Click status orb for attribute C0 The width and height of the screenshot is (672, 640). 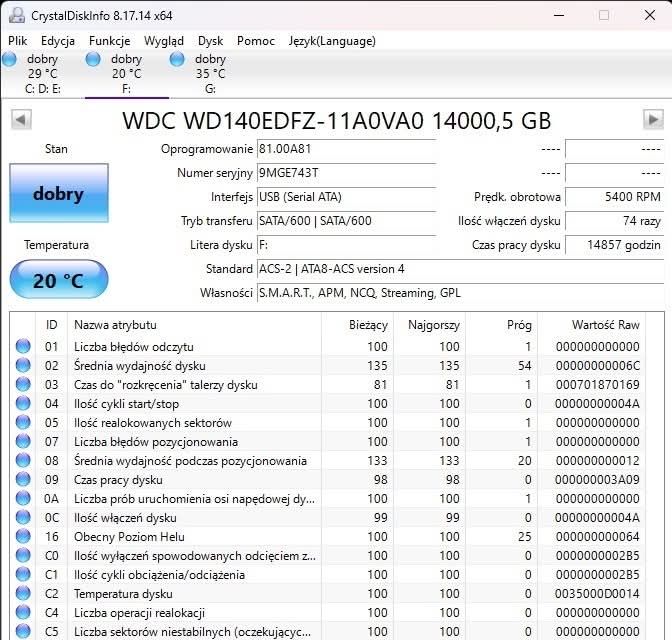[23, 555]
